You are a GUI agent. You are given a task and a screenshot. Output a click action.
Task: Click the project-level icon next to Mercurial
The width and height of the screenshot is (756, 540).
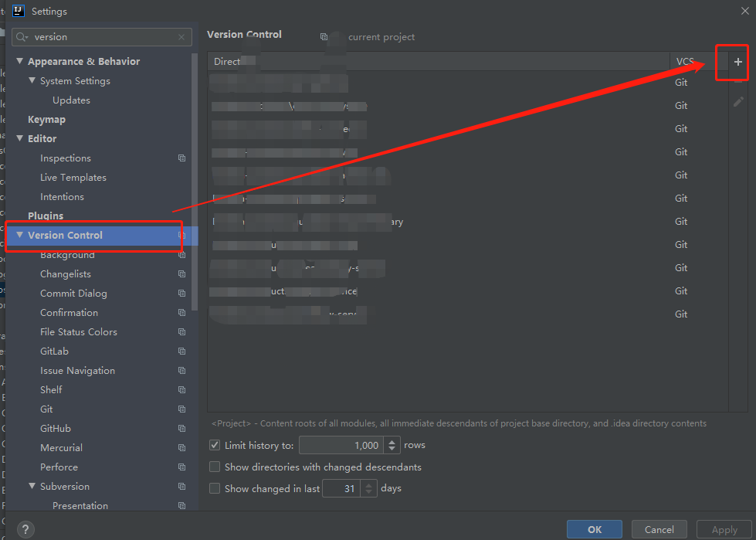pos(181,447)
